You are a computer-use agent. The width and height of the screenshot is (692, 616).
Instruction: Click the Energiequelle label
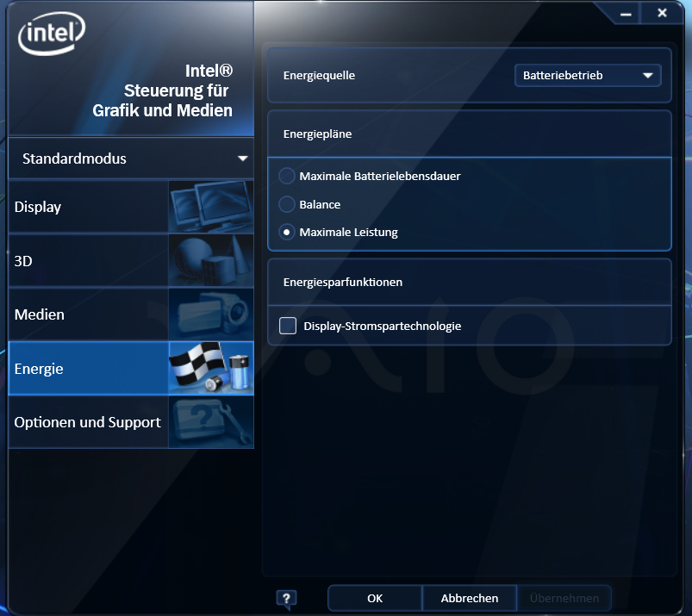pos(319,76)
